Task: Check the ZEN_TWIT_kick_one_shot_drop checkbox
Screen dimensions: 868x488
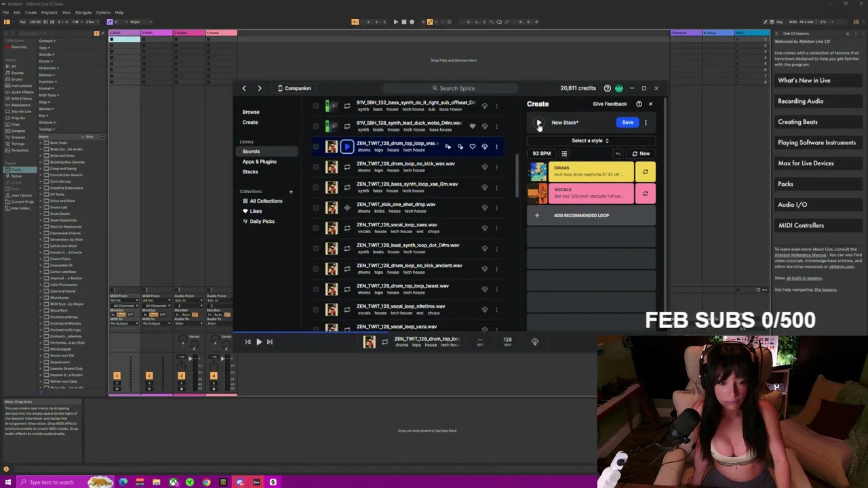Action: tap(315, 208)
